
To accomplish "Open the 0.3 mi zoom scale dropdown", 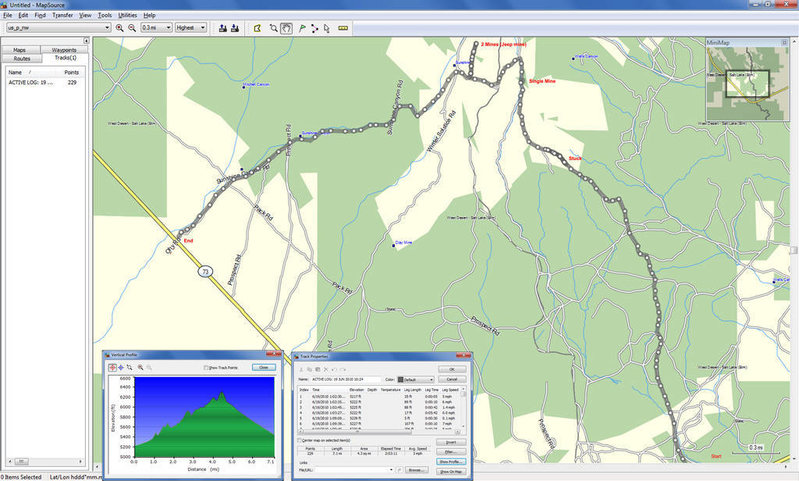I will [x=168, y=28].
